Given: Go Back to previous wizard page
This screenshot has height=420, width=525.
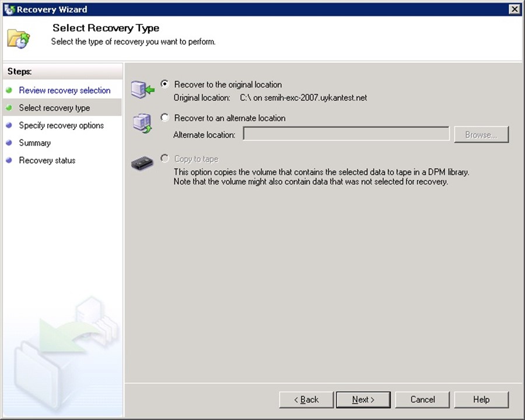Looking at the screenshot, I should tap(306, 400).
